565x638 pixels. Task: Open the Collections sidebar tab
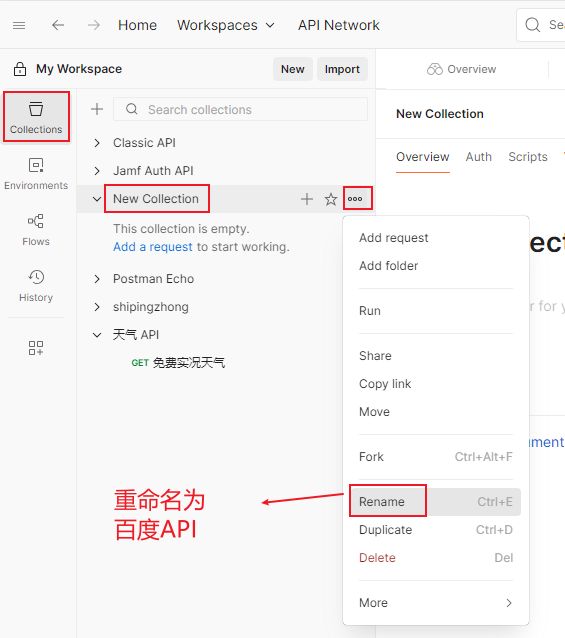[x=36, y=117]
